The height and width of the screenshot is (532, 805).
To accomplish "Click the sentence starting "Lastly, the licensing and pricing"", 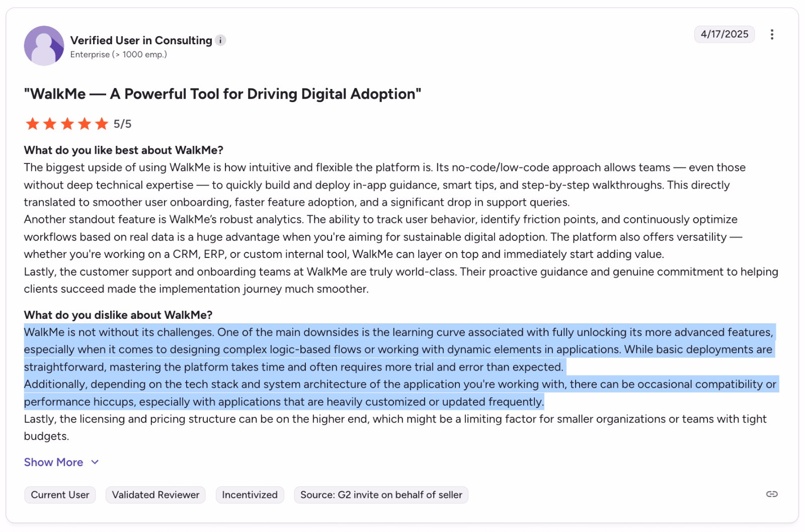I will 395,427.
